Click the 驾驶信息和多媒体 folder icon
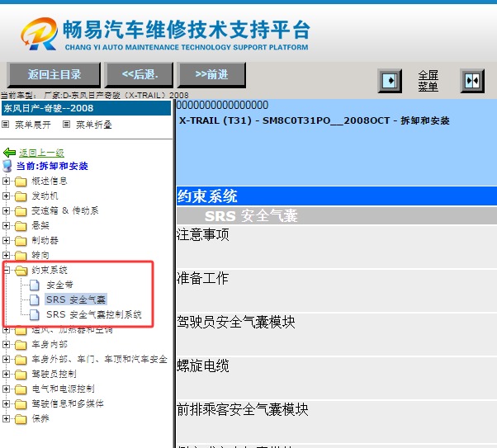The image size is (497, 448). point(21,404)
